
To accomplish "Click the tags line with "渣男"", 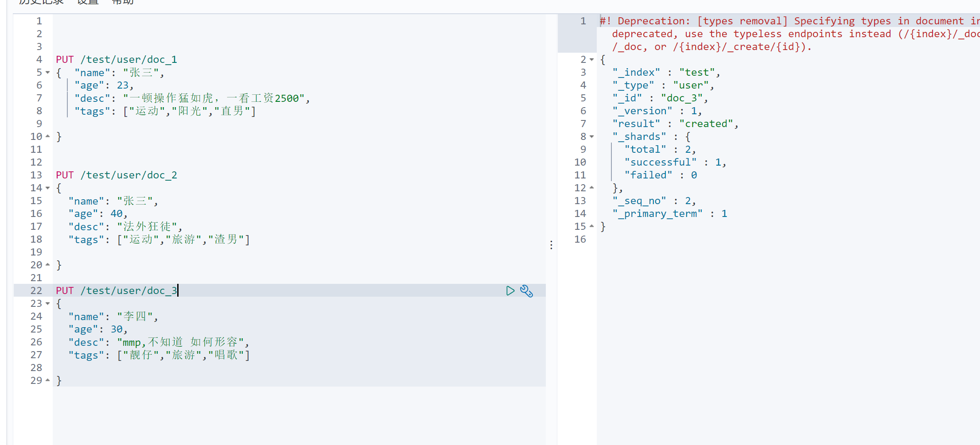I will pos(159,239).
